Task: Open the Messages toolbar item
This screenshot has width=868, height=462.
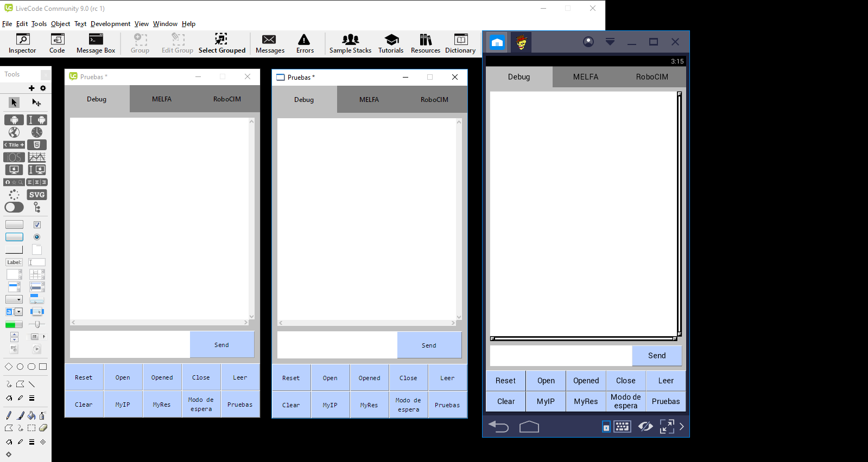Action: (x=270, y=43)
